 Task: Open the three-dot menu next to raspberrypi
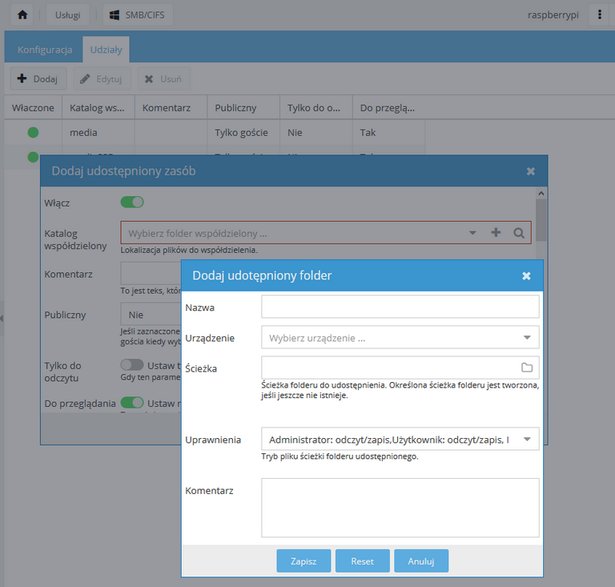(599, 15)
